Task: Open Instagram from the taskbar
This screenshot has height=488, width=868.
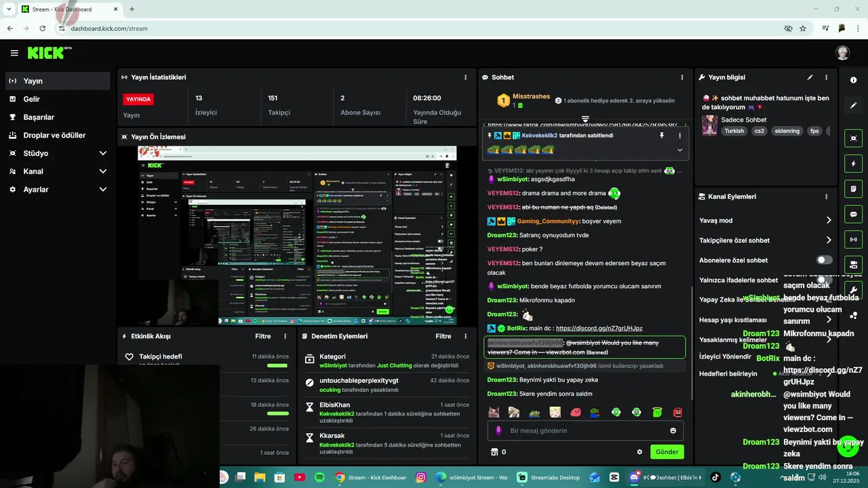Action: click(x=420, y=477)
